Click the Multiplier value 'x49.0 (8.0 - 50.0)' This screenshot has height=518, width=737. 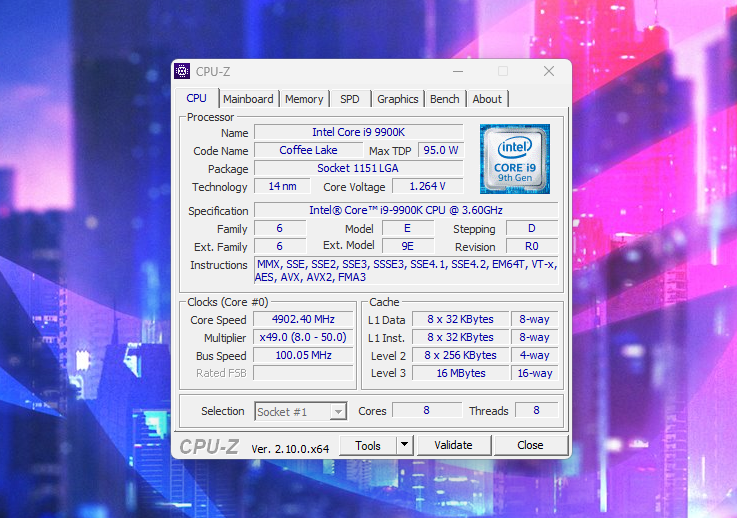pos(303,337)
